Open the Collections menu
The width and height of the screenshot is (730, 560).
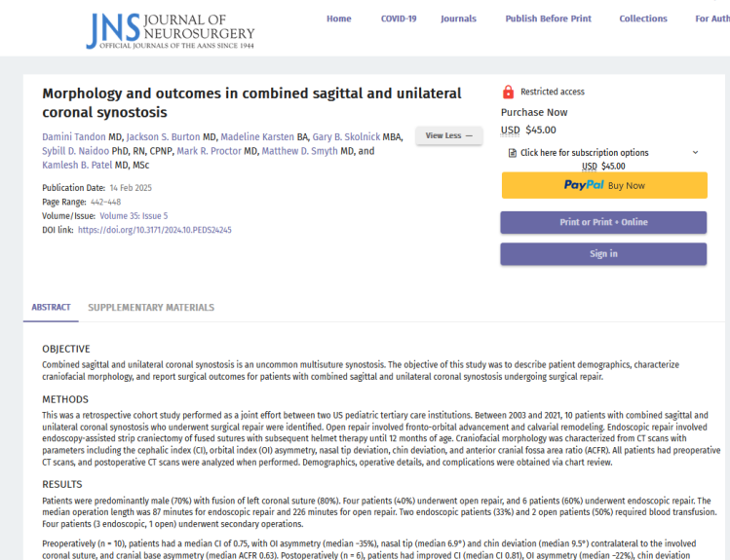click(643, 19)
